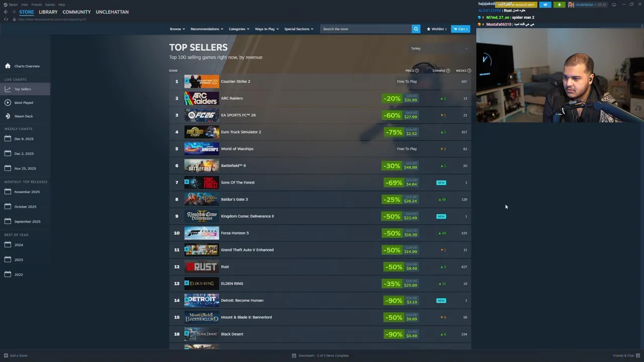644x362 pixels.
Task: Select Top Sellers in sidebar
Action: (25, 89)
